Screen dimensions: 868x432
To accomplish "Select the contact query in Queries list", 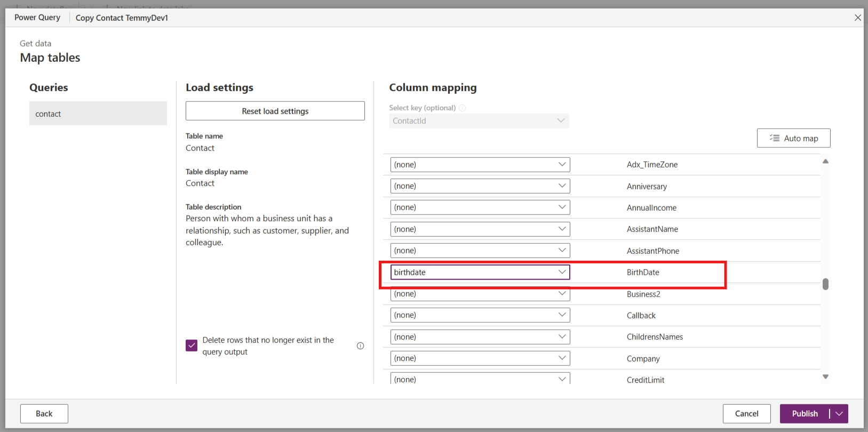I will [x=98, y=114].
